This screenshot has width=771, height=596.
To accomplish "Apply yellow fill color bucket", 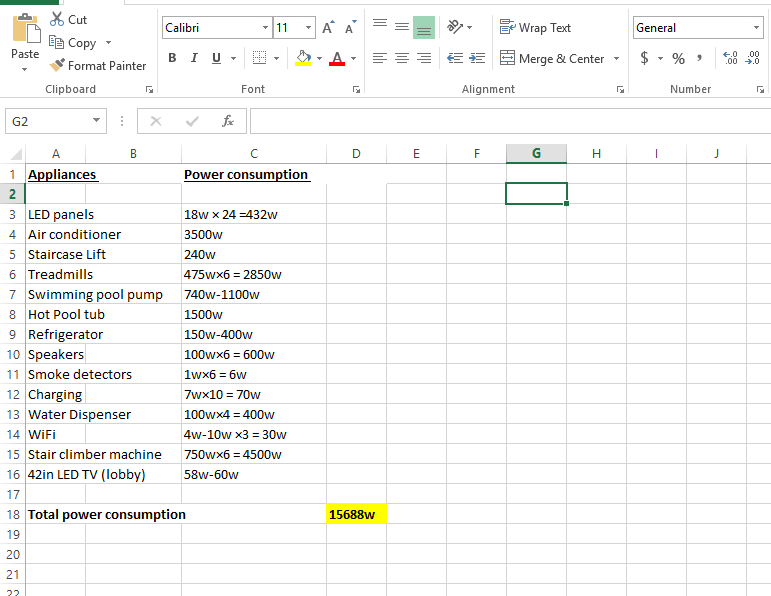I will point(303,58).
